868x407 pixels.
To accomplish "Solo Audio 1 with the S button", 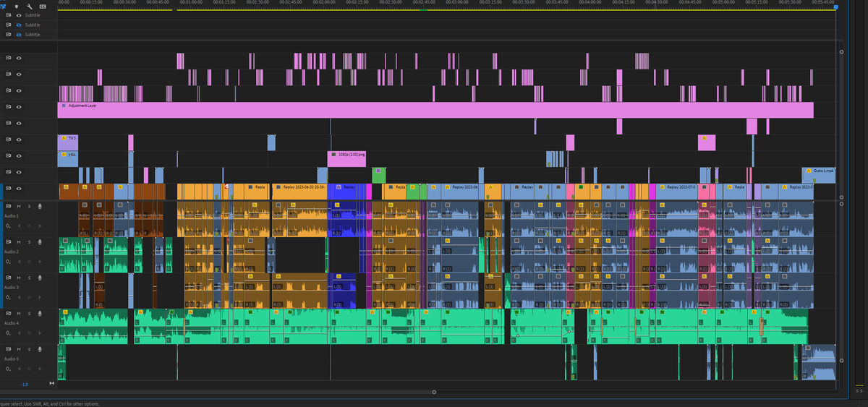I will click(x=29, y=207).
